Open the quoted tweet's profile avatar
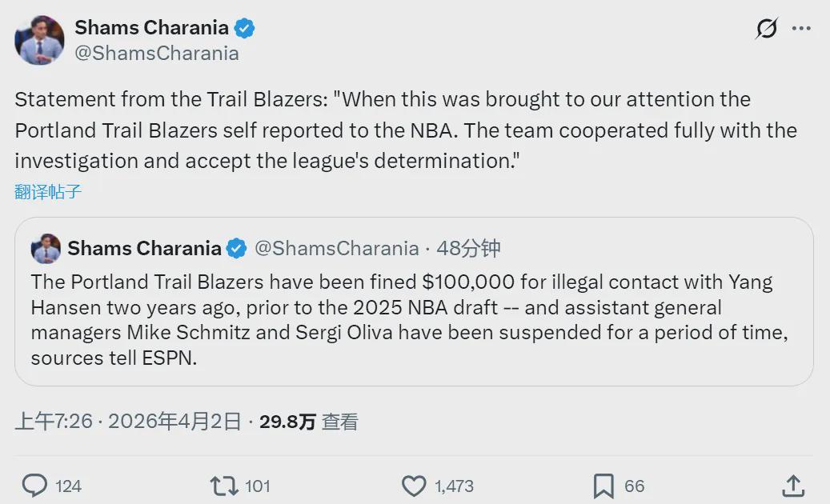This screenshot has height=504, width=830. click(x=47, y=248)
